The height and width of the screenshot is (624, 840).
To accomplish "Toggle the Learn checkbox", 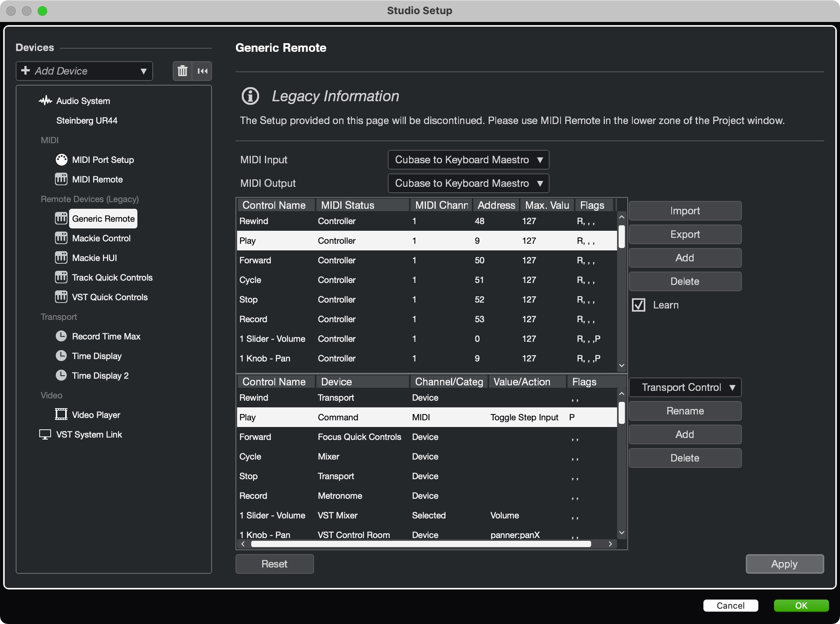I will click(639, 305).
